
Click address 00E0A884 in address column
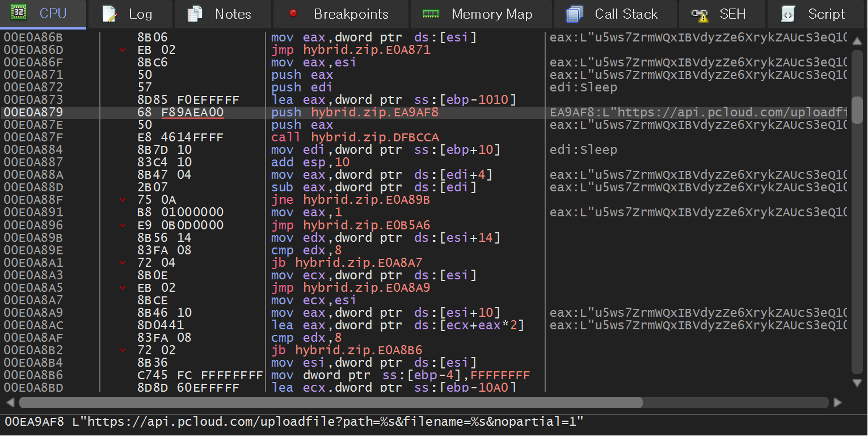pyautogui.click(x=33, y=150)
